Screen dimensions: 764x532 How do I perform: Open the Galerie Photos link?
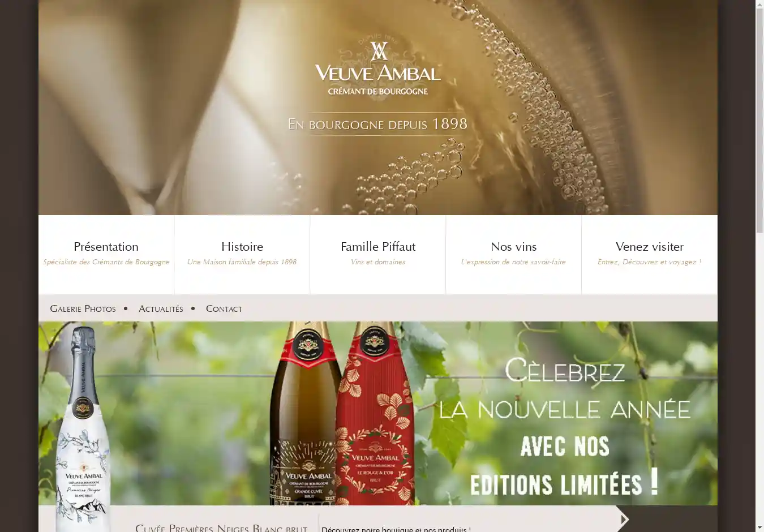click(83, 308)
